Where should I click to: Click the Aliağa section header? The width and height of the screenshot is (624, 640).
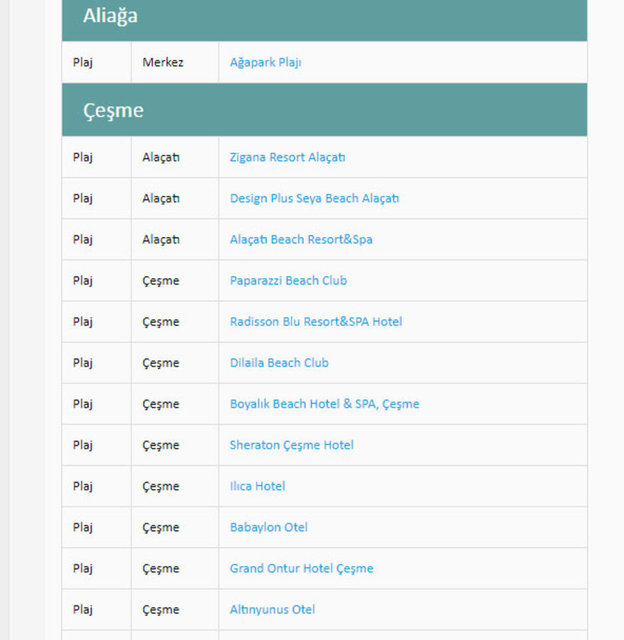[x=110, y=16]
